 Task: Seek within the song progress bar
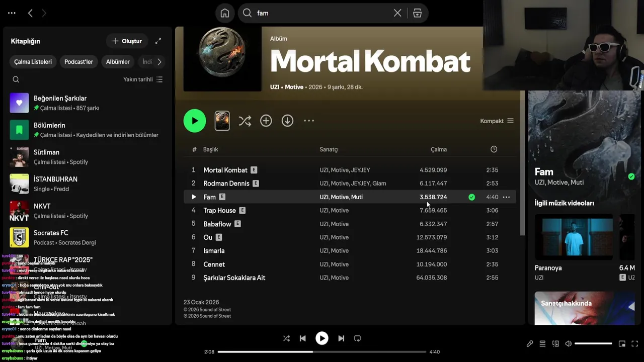coord(321,352)
